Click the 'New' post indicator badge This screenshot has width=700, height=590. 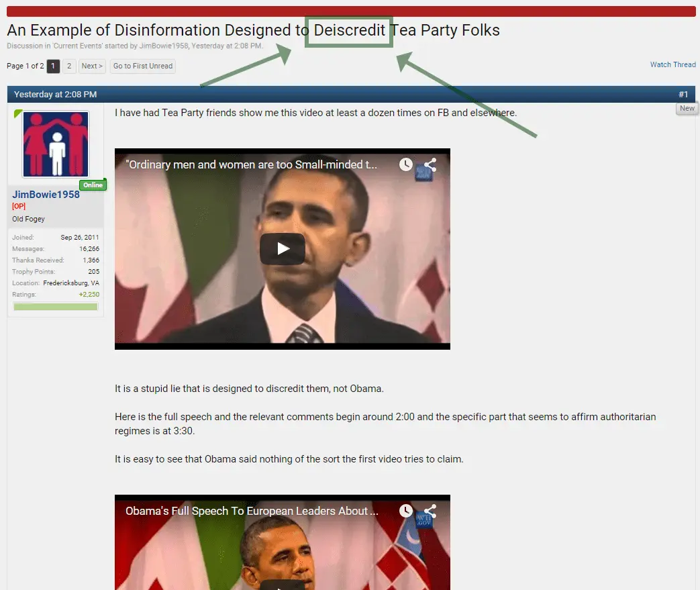pos(687,108)
